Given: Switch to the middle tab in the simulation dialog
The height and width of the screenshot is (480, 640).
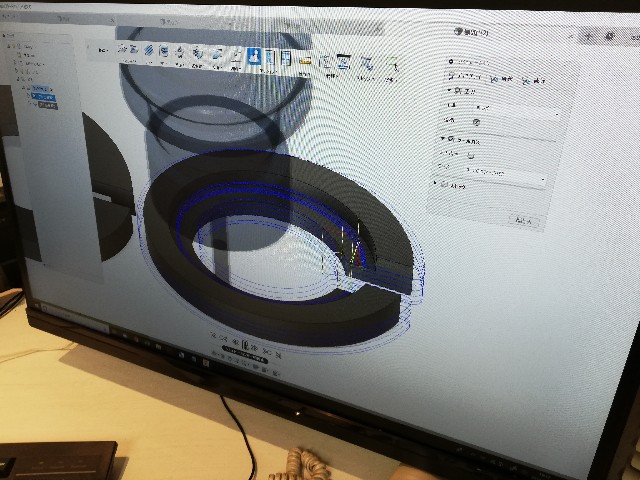Looking at the screenshot, I should pyautogui.click(x=501, y=79).
